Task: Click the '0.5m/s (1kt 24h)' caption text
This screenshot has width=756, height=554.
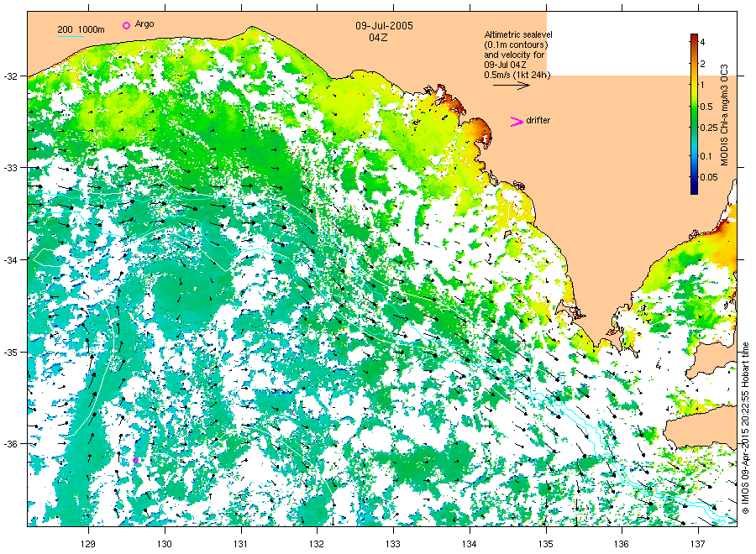Action: (x=517, y=75)
